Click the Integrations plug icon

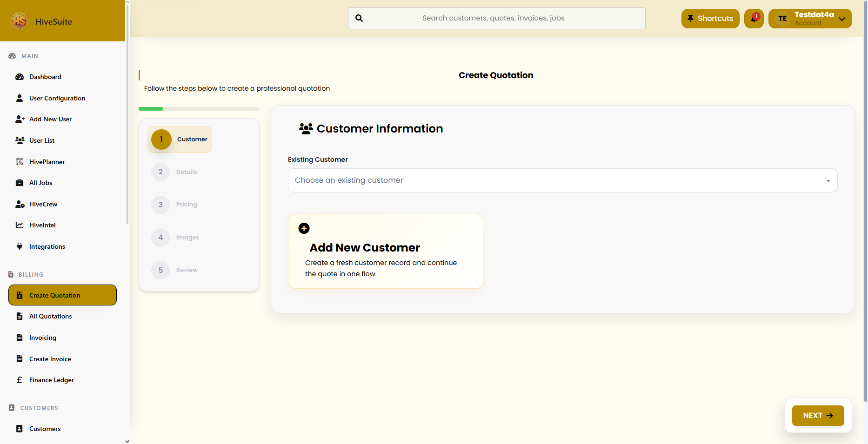coord(20,246)
